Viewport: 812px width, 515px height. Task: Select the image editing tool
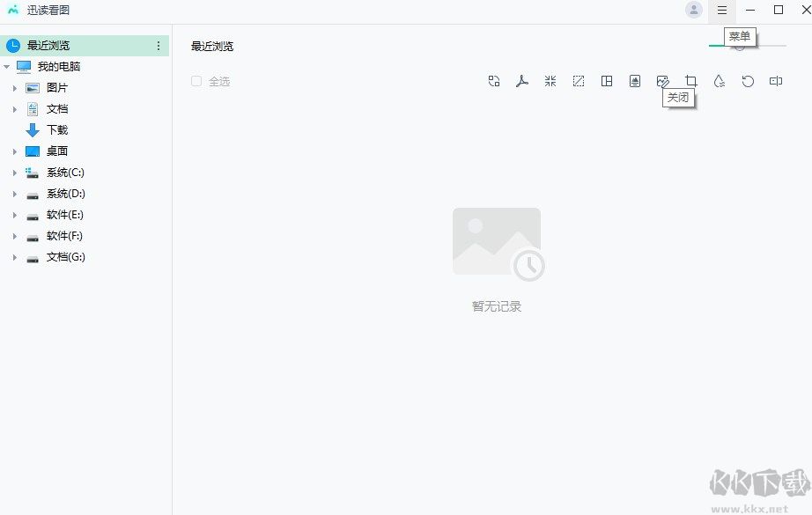tap(663, 80)
